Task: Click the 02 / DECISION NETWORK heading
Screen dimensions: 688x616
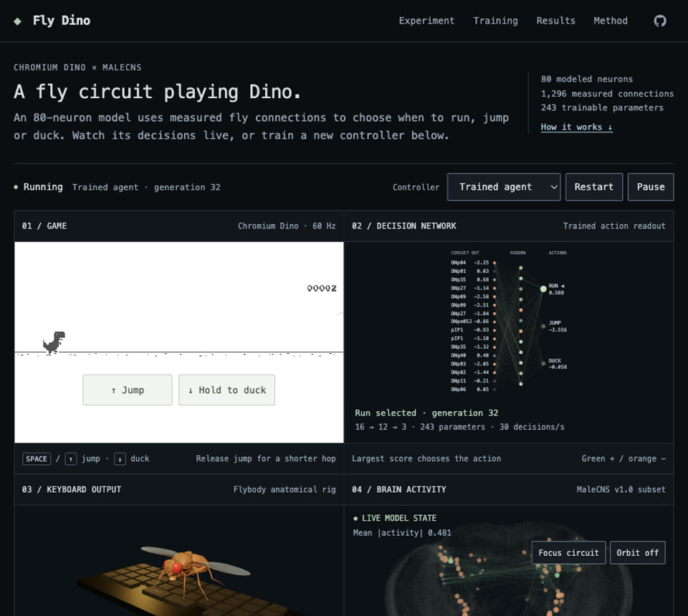Action: [x=403, y=226]
